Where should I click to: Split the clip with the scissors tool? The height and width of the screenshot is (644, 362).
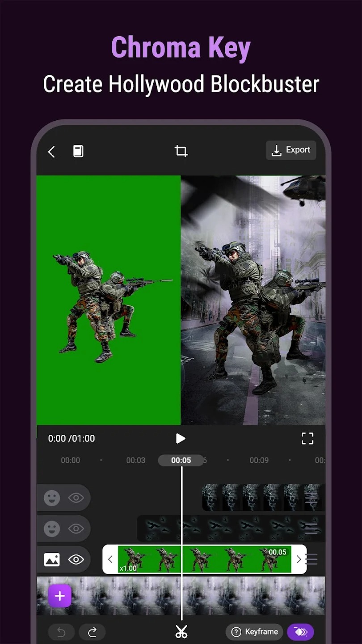click(x=181, y=632)
